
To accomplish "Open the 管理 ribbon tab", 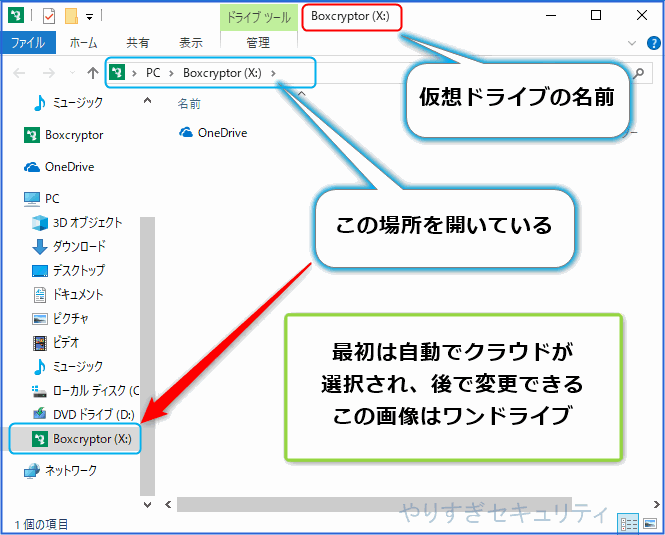I will tap(258, 42).
